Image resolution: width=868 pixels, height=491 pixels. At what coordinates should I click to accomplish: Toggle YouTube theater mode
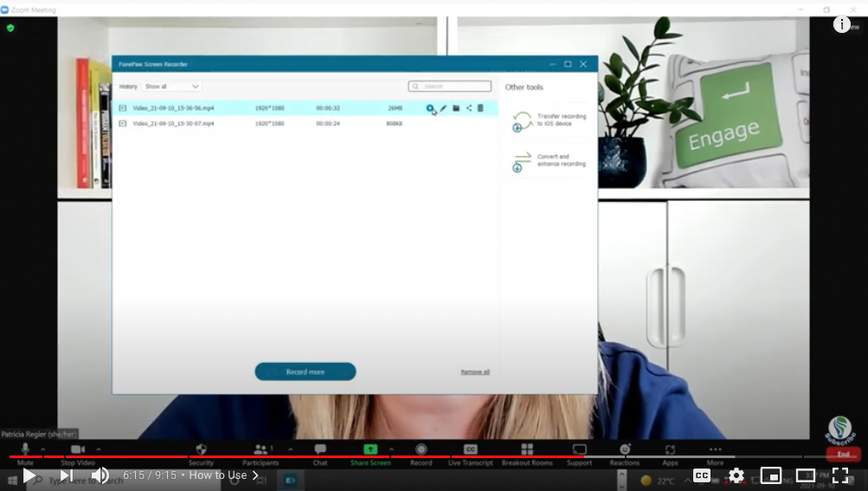806,475
